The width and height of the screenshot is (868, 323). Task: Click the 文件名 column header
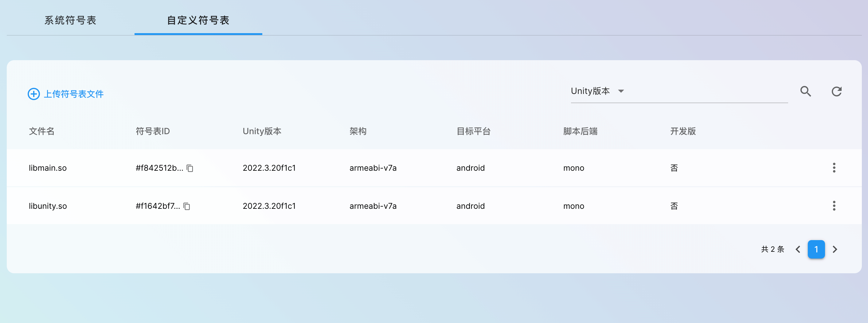click(x=42, y=131)
